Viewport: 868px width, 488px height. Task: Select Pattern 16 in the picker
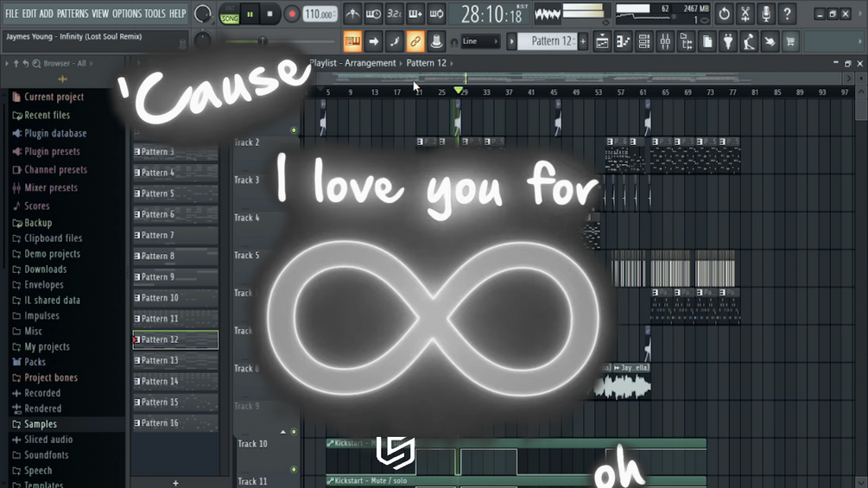point(175,422)
